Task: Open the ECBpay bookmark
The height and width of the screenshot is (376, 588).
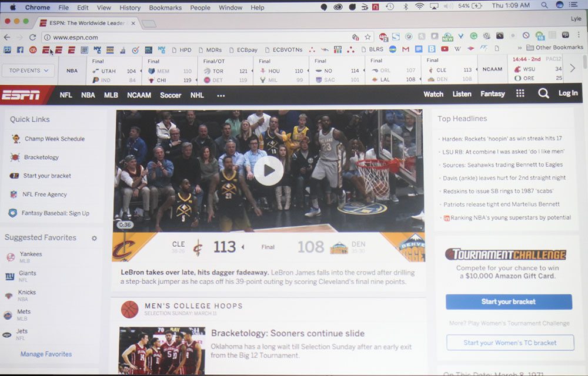Action: click(243, 49)
